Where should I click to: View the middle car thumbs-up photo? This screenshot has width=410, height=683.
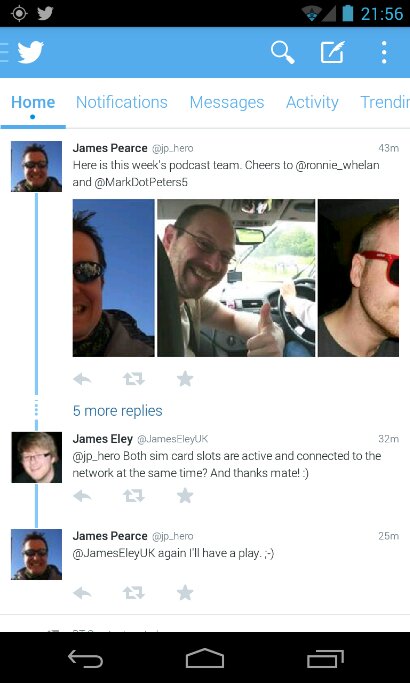[x=236, y=278]
